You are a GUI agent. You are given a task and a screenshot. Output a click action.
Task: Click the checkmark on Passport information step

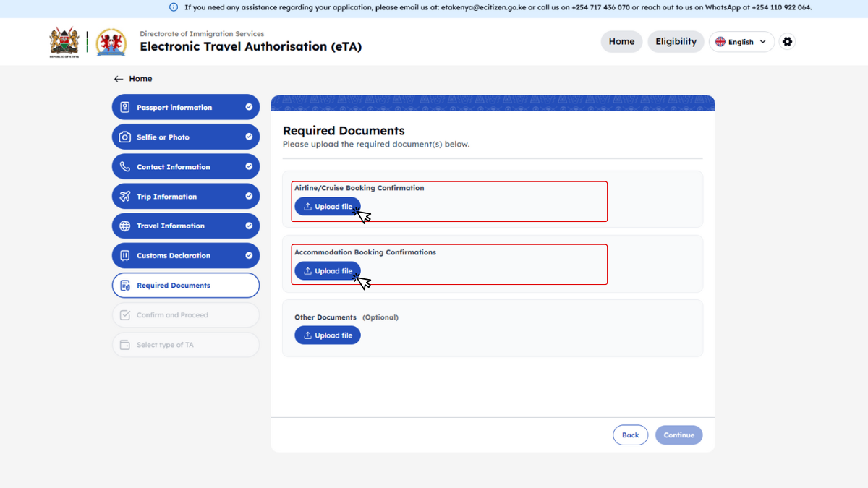(249, 107)
